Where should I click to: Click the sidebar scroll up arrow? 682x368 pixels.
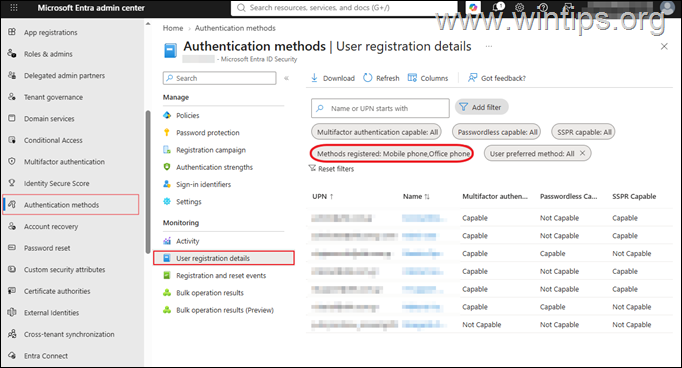(x=148, y=24)
